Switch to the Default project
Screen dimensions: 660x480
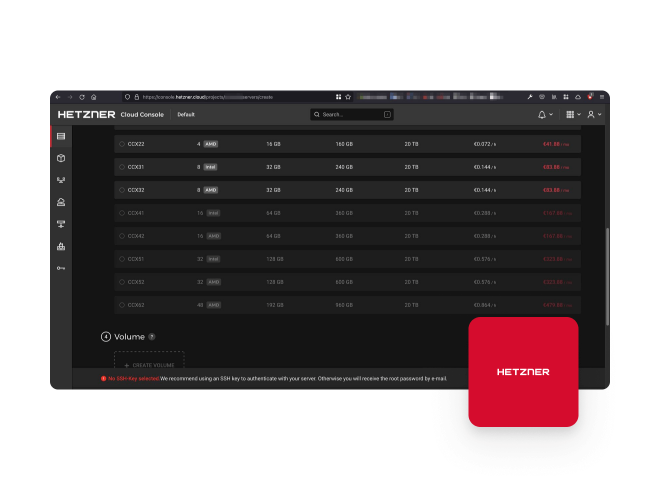pyautogui.click(x=186, y=115)
